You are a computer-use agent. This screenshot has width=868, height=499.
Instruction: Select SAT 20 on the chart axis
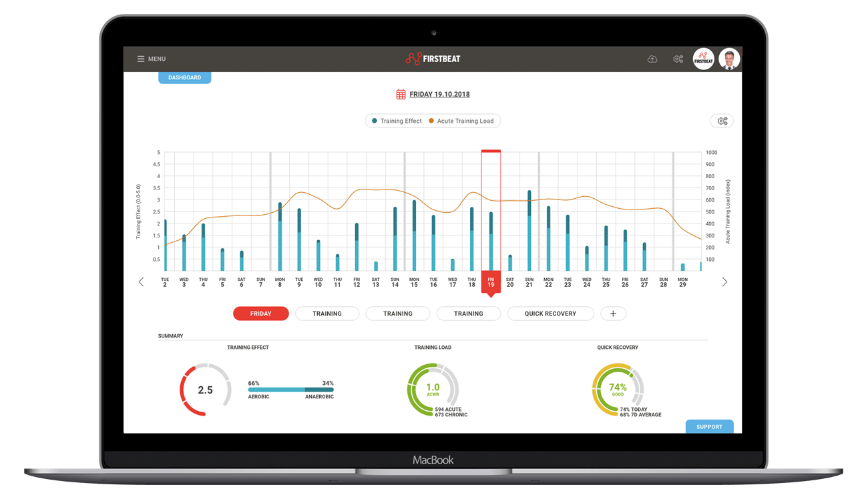(x=510, y=282)
